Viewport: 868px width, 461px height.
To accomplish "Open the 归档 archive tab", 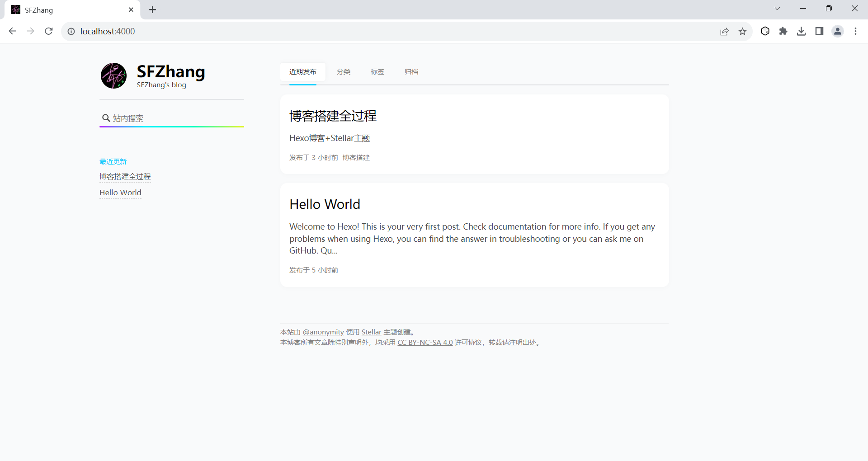I will (x=411, y=72).
